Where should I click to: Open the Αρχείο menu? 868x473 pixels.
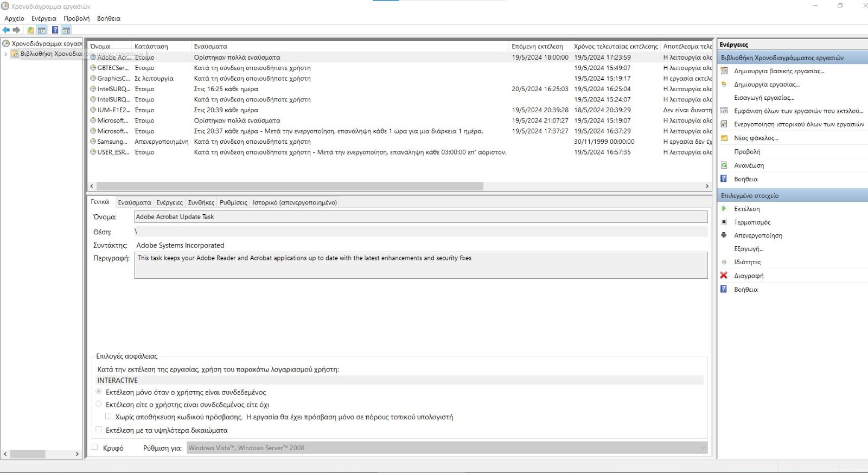pos(14,18)
